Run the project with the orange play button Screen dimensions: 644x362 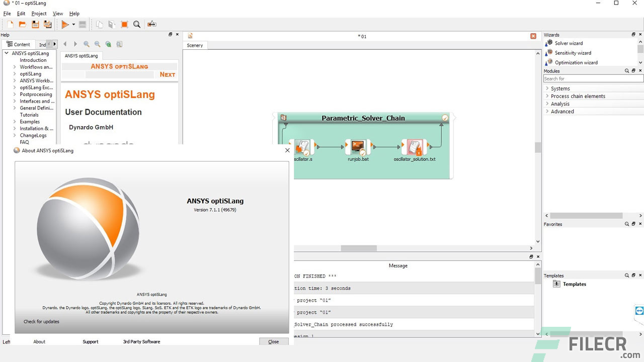coord(65,24)
